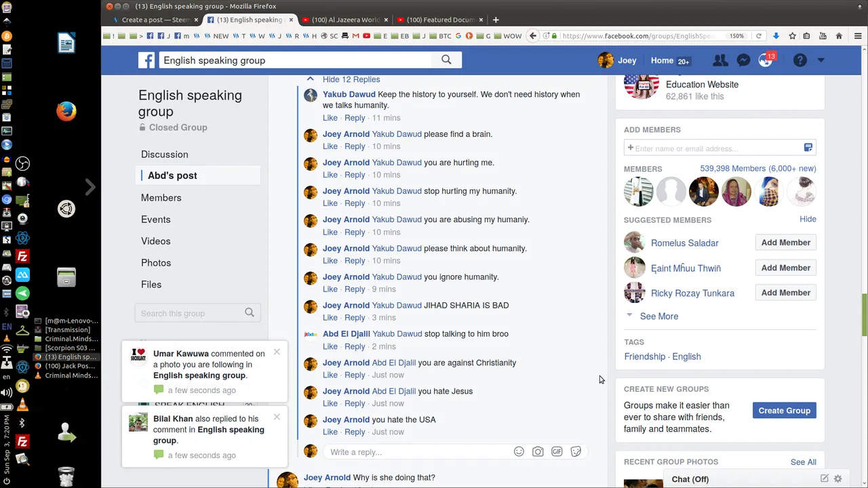Switch to Create a post Steemit tab
This screenshot has width=868, height=488.
tap(156, 20)
